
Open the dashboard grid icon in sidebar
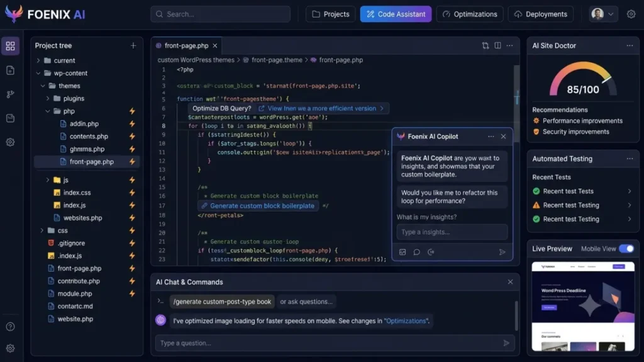[x=10, y=46]
